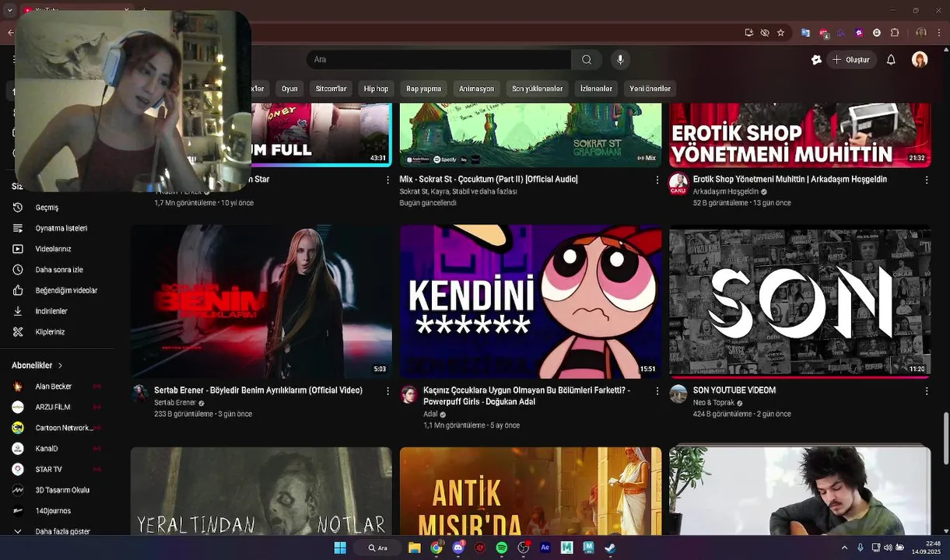Image resolution: width=950 pixels, height=560 pixels.
Task: Open Alan Becker channel subscription
Action: click(53, 387)
